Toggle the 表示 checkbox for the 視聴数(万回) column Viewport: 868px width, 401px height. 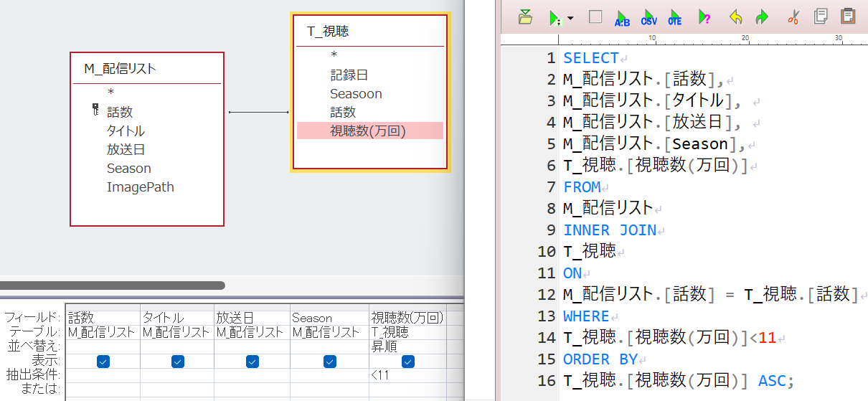coord(408,362)
